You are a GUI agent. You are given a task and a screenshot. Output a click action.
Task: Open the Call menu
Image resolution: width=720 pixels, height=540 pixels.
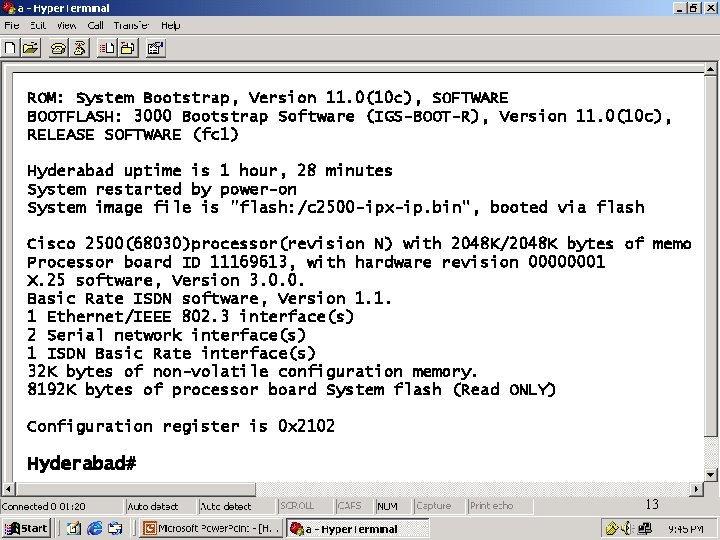95,26
